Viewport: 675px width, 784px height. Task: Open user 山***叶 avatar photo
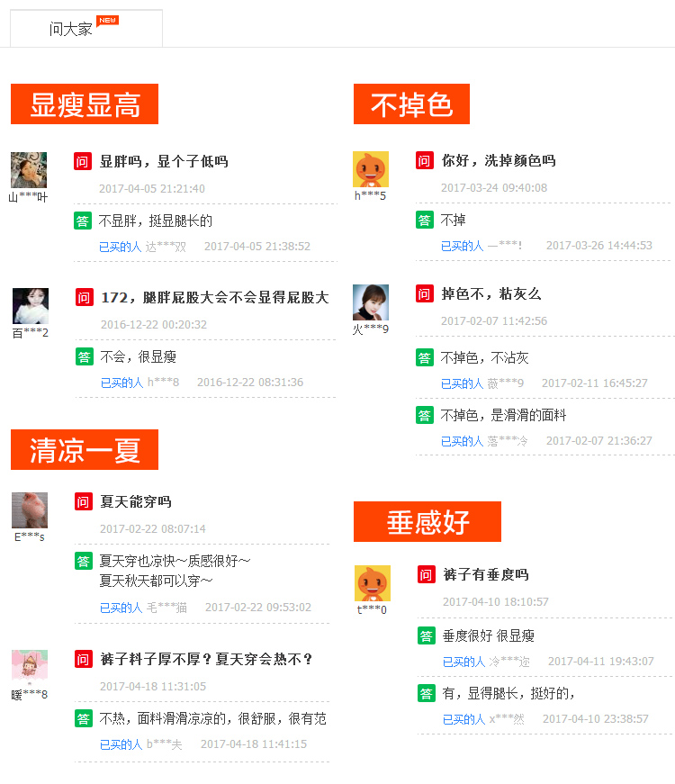pos(29,170)
